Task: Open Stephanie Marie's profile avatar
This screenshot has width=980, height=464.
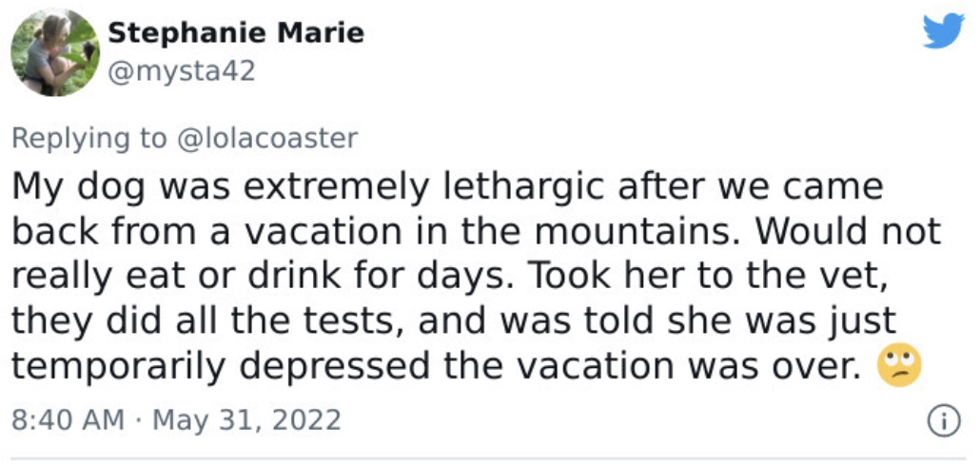Action: [55, 52]
